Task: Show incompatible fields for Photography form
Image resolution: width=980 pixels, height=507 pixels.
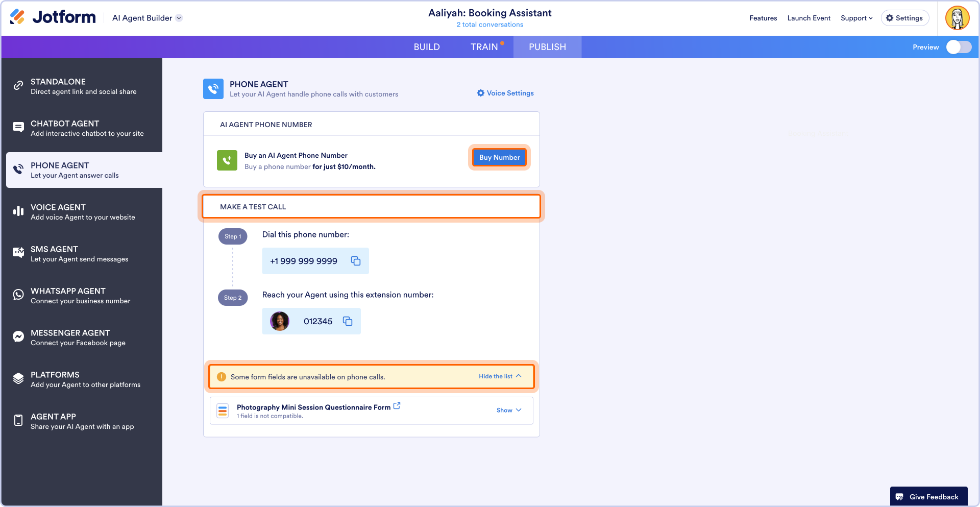Action: (509, 410)
